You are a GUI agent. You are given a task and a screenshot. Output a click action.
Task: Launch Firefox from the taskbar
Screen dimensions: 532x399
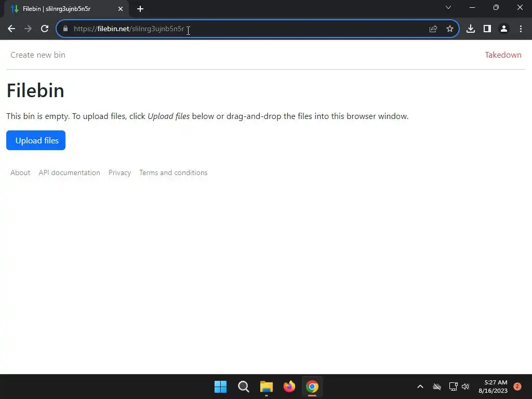(289, 387)
